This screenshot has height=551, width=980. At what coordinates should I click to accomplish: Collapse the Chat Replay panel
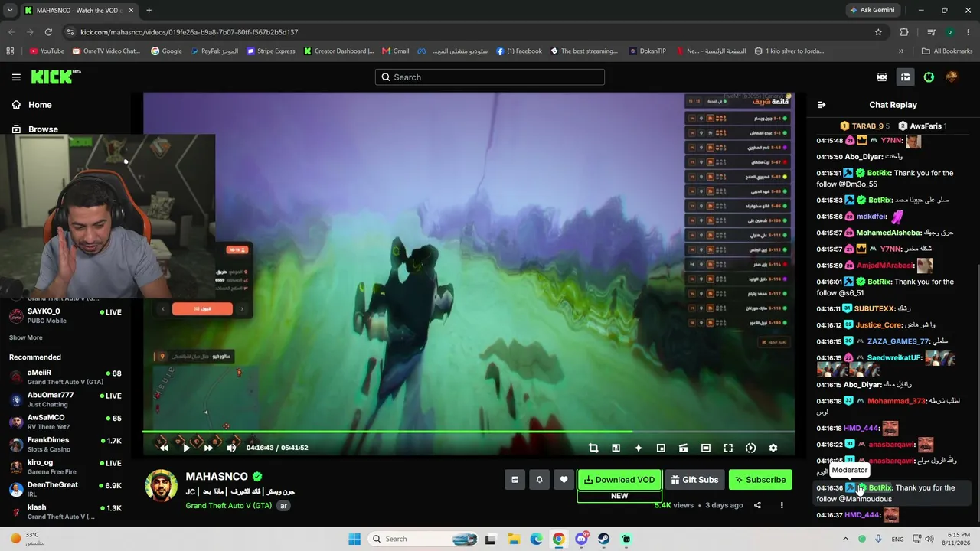[x=822, y=105]
